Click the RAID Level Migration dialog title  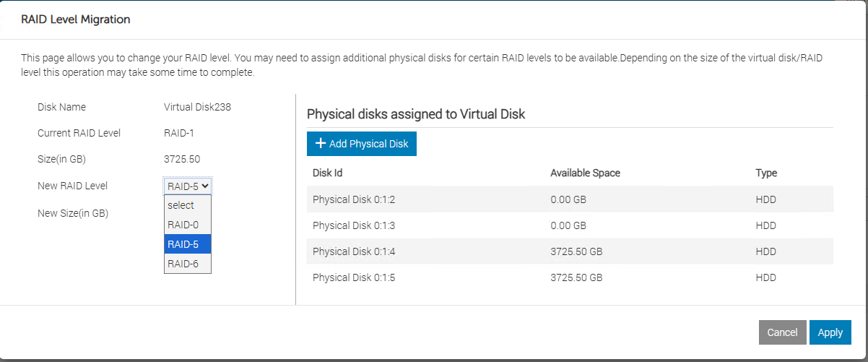76,20
